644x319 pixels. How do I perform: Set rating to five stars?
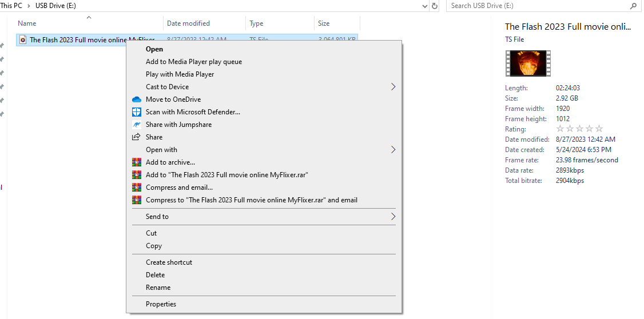[599, 129]
